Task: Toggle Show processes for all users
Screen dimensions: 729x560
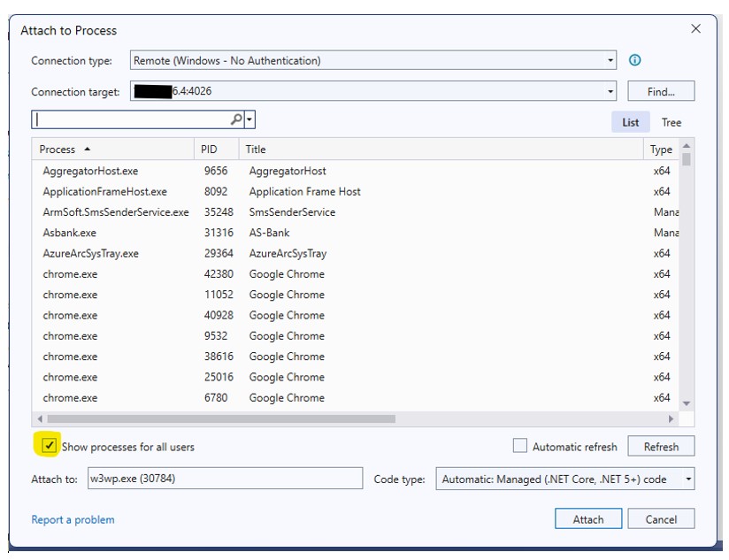Action: point(50,446)
